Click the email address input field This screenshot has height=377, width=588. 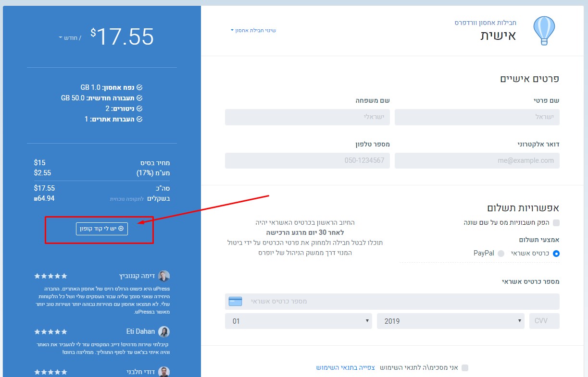pyautogui.click(x=477, y=161)
